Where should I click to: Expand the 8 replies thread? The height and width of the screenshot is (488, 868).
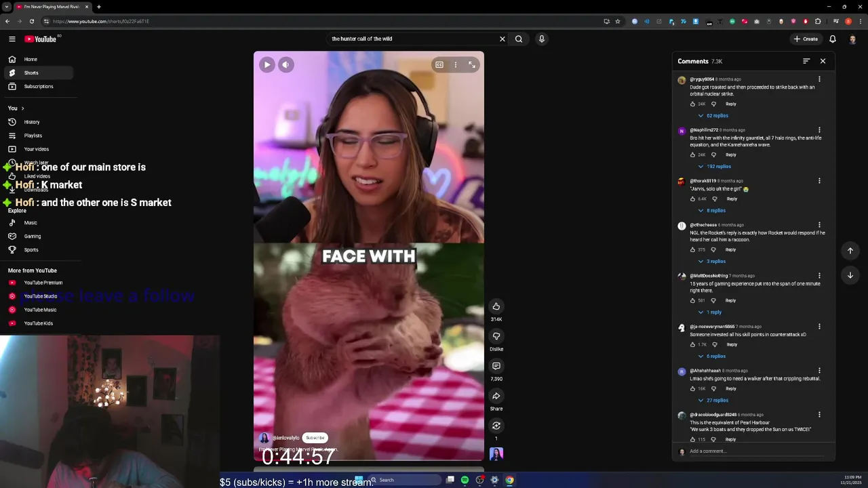[x=712, y=211]
